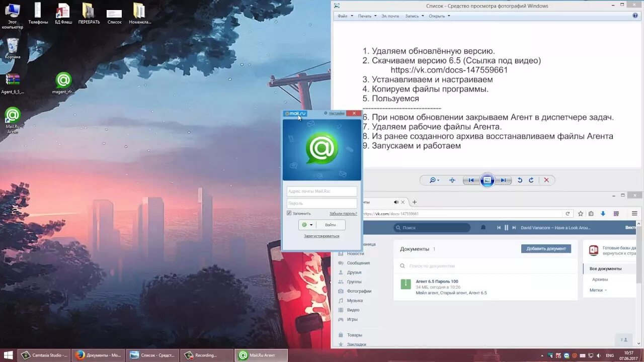Rotate photo clockwise
644x362 pixels.
(531, 180)
